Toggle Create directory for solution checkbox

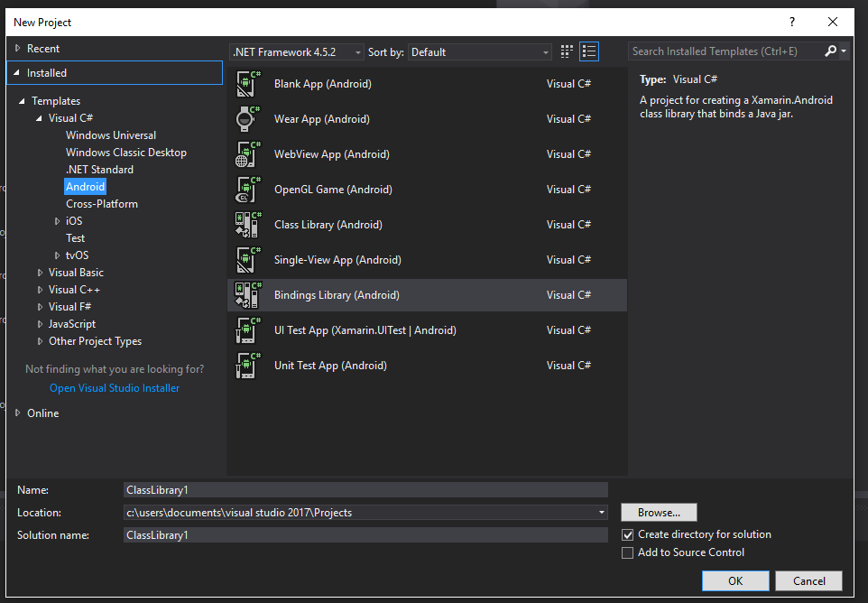[x=627, y=535]
